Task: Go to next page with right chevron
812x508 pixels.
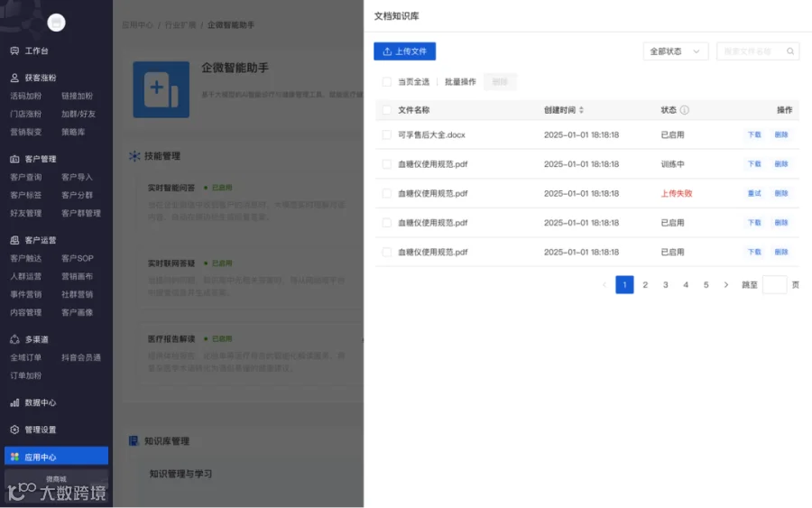Action: tap(726, 285)
